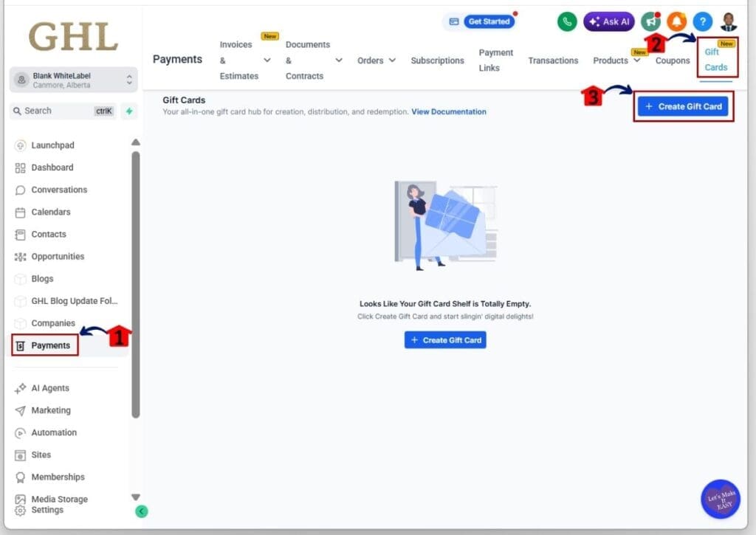Select the Conversations icon in sidebar
The height and width of the screenshot is (535, 756).
point(21,190)
